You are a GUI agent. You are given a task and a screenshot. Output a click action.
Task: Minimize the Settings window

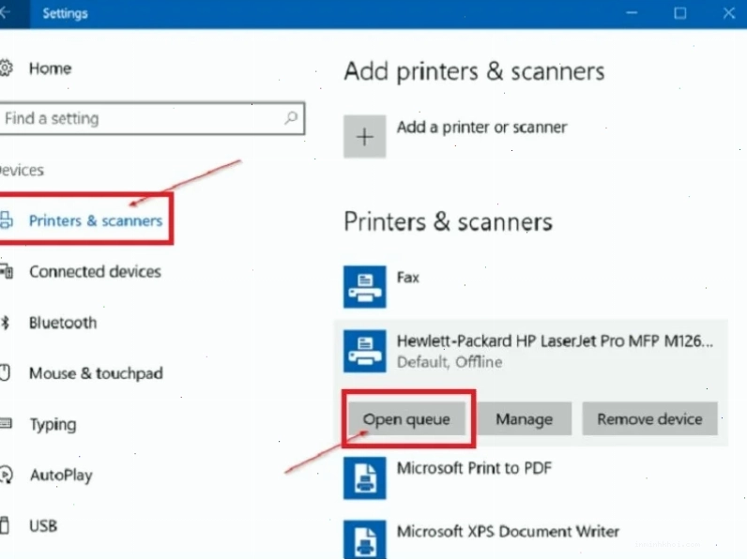[632, 13]
